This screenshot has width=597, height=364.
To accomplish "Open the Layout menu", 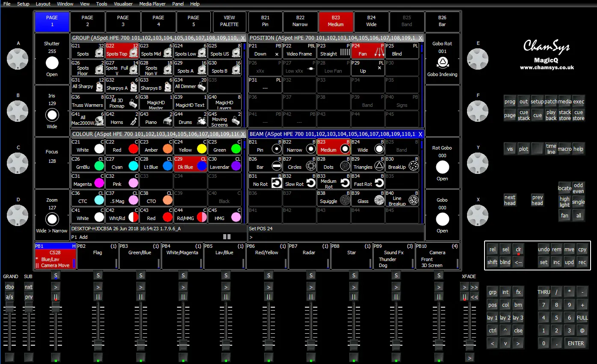I will (x=43, y=4).
